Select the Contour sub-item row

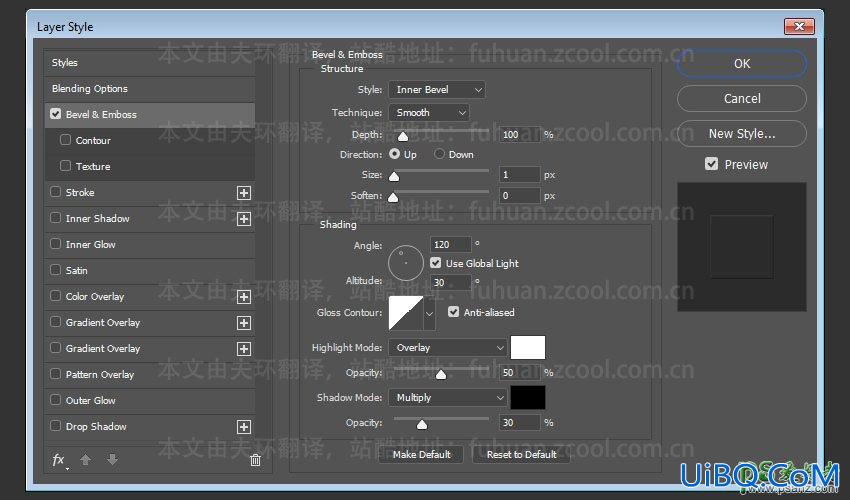tap(150, 140)
